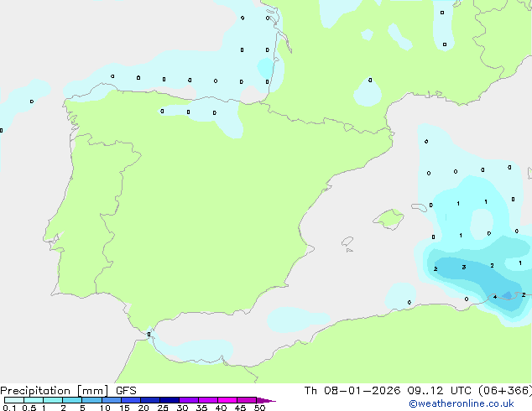Click the '(06+366)' forecast offset text
This screenshot has height=411, width=532.
click(505, 391)
